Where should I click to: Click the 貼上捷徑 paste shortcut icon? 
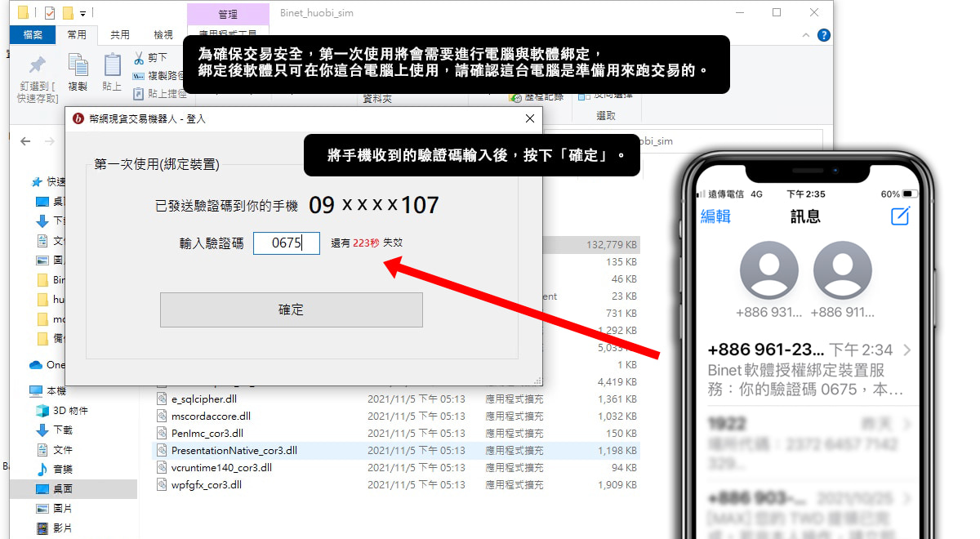click(139, 94)
